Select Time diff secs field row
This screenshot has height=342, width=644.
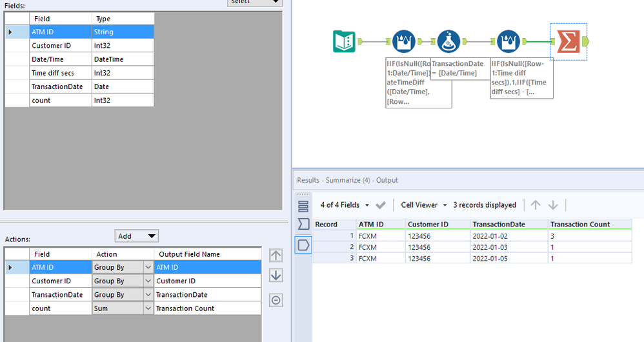point(79,73)
